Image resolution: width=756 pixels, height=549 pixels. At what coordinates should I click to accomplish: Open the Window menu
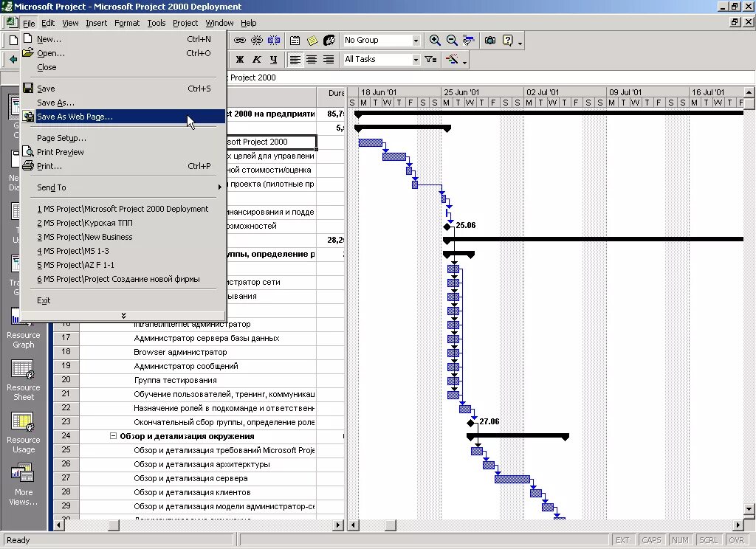click(219, 23)
